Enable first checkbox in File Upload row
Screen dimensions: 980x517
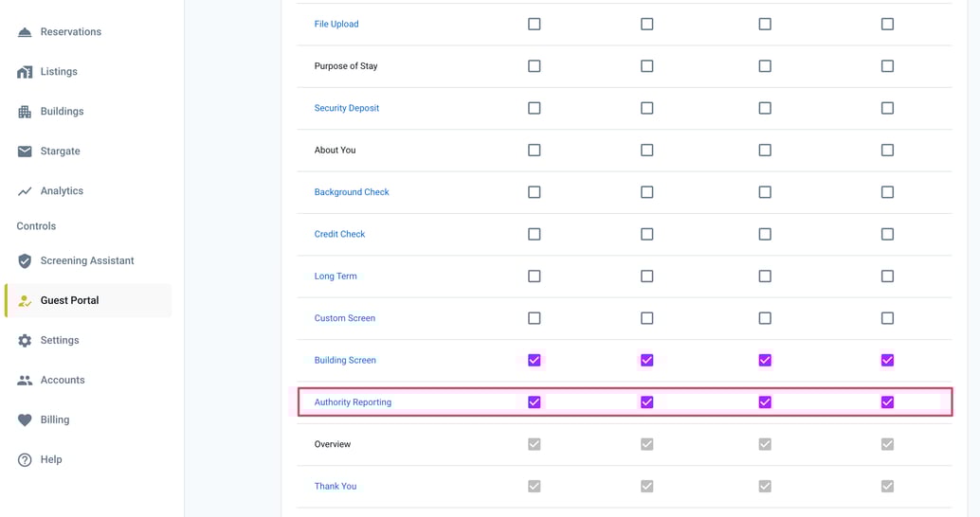click(535, 24)
